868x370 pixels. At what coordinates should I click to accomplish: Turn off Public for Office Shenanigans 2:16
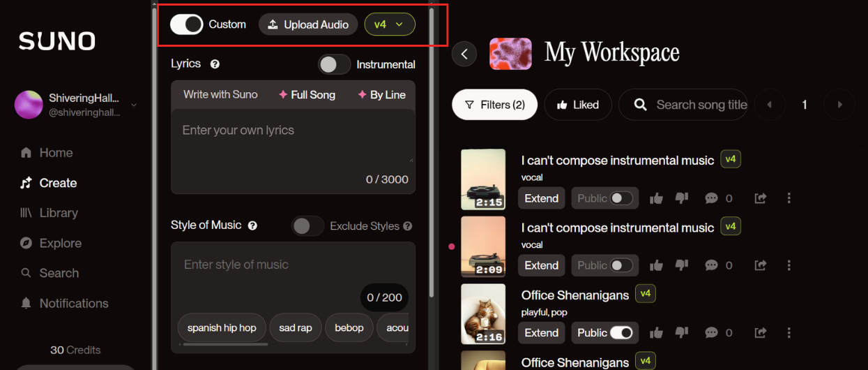pos(621,333)
